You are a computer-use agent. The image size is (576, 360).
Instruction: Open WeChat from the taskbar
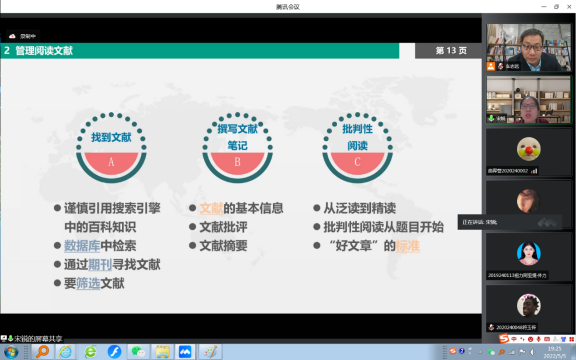(x=138, y=352)
